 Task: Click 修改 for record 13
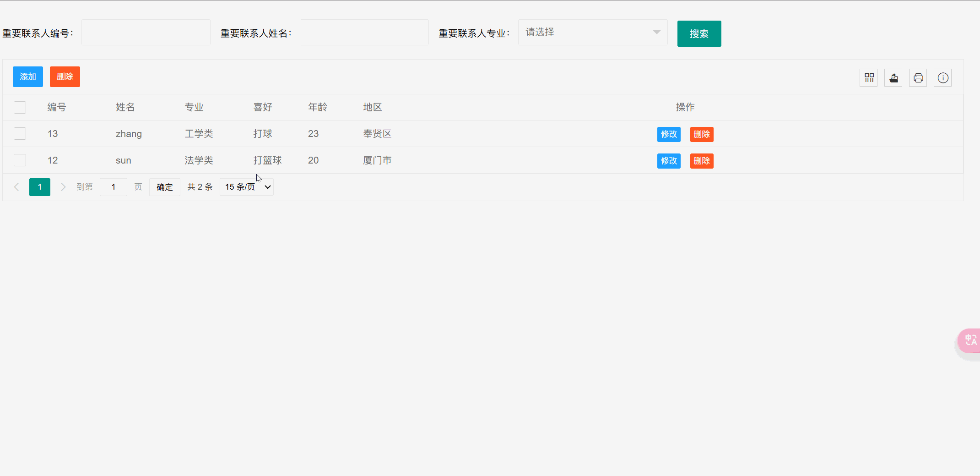[669, 134]
